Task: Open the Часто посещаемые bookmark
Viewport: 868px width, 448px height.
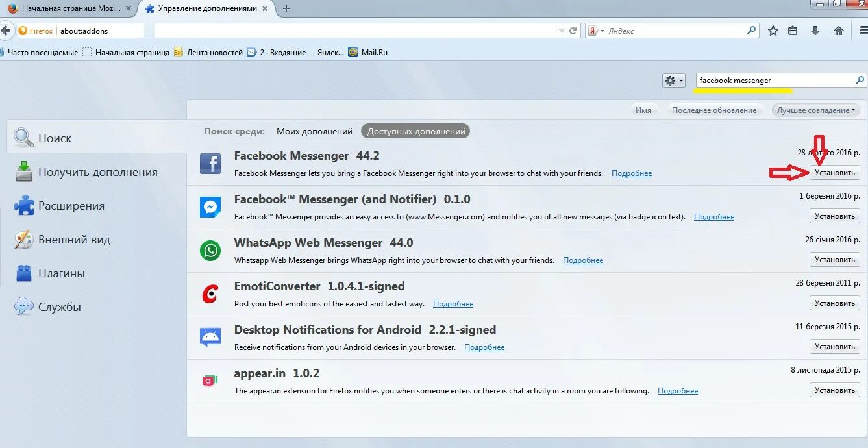Action: pos(39,52)
